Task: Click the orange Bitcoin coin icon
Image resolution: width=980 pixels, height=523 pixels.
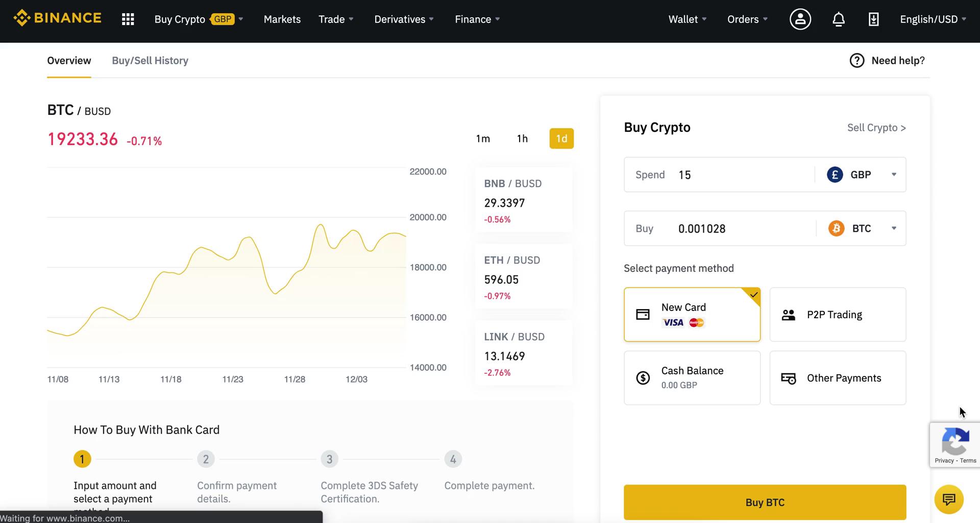Action: [x=836, y=228]
